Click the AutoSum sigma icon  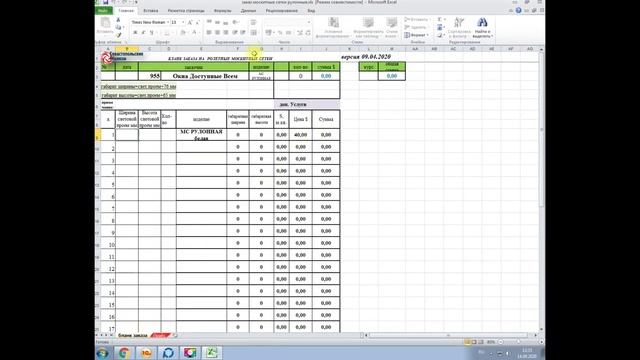click(440, 20)
